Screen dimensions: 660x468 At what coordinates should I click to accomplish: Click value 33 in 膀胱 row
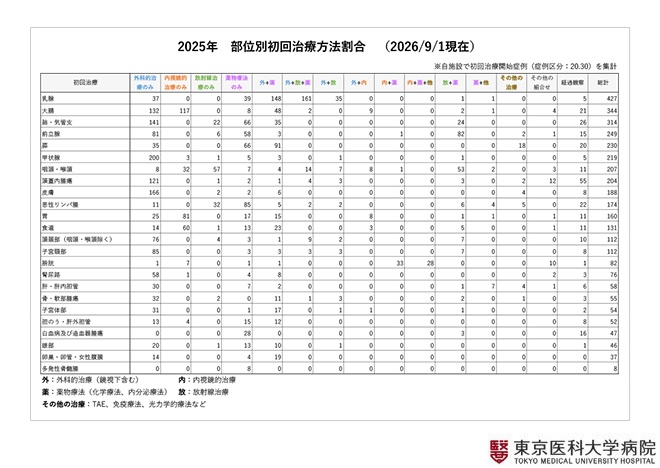click(400, 263)
